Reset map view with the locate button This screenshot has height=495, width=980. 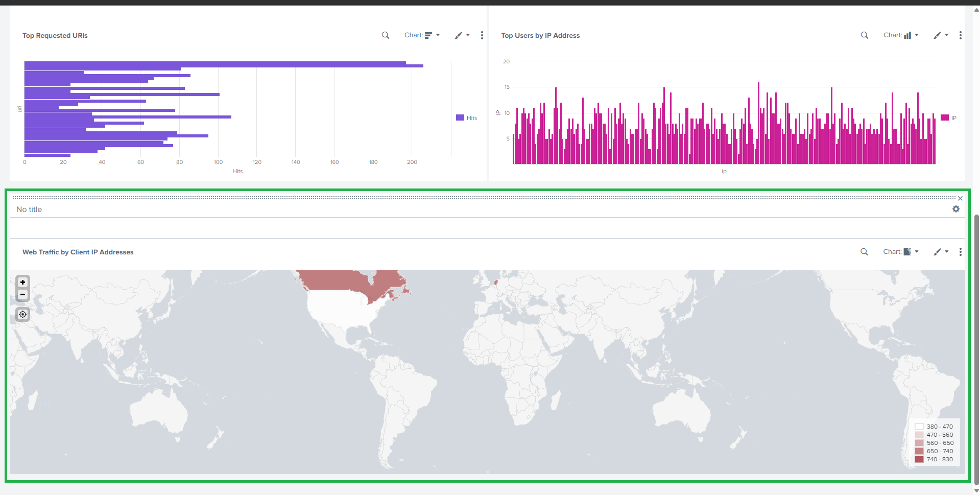(x=22, y=314)
